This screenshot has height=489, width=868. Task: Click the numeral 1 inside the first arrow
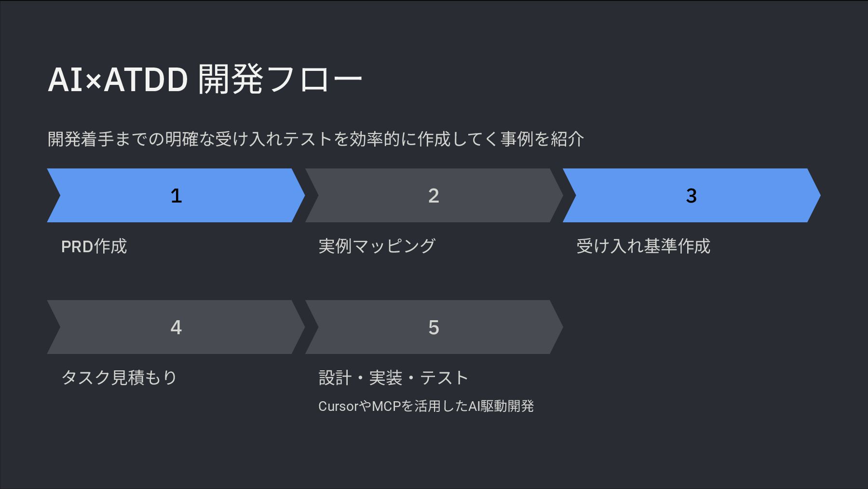coord(176,196)
